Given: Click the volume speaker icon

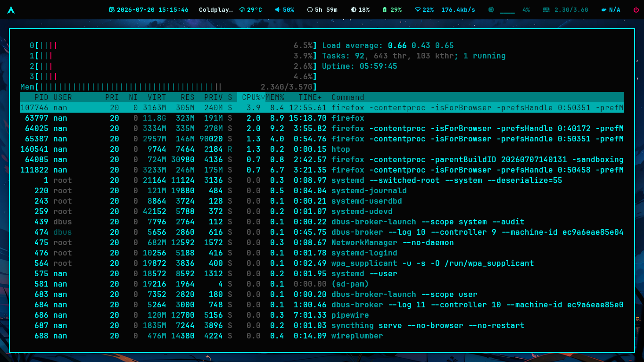Looking at the screenshot, I should pyautogui.click(x=278, y=10).
